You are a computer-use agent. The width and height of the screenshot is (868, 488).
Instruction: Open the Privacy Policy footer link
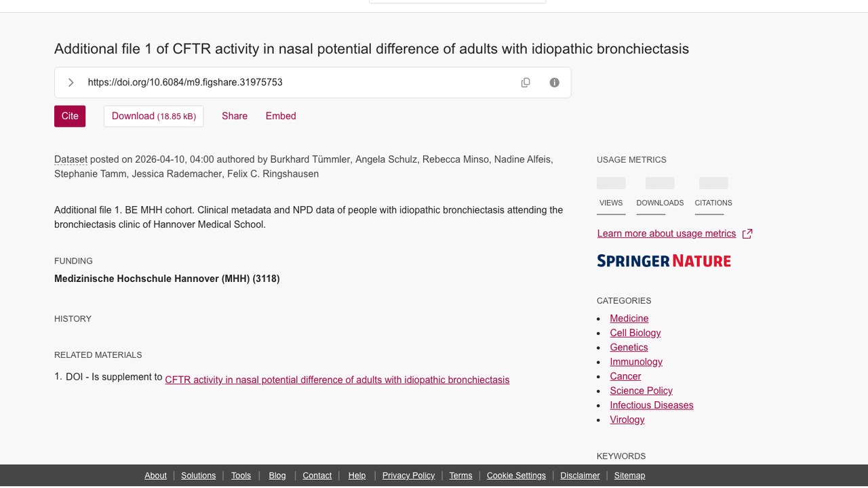tap(408, 476)
